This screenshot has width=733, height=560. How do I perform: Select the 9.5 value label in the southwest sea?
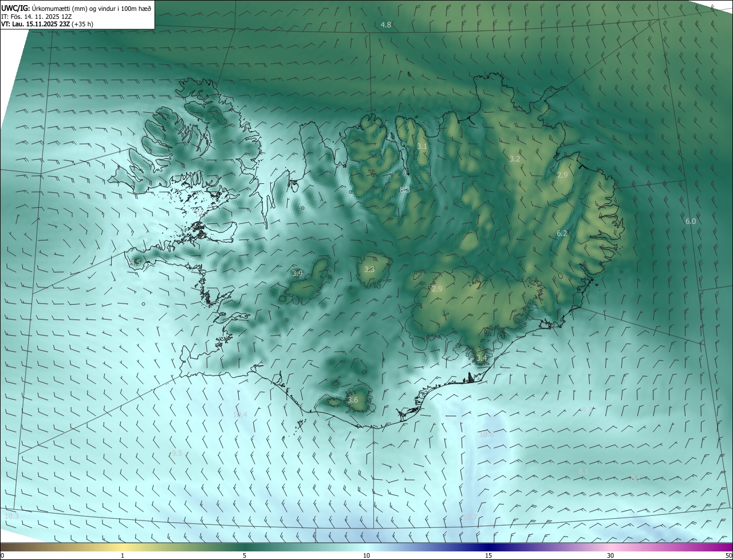tap(177, 453)
